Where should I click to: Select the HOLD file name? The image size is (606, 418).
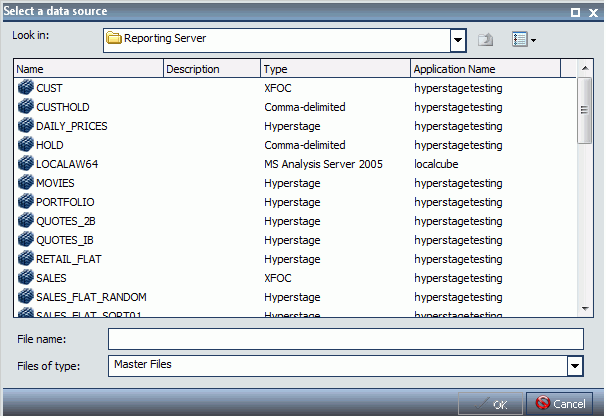click(49, 145)
